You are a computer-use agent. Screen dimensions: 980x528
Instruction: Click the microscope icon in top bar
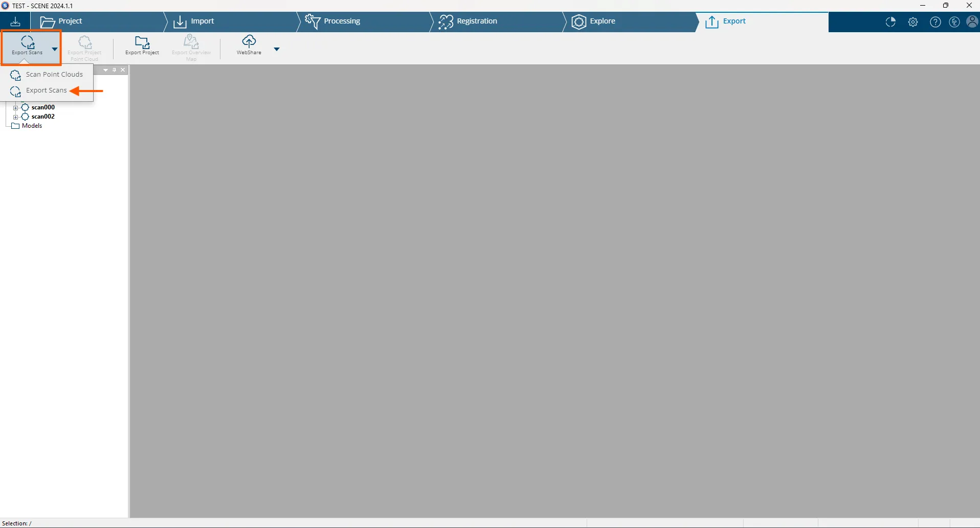(x=954, y=22)
